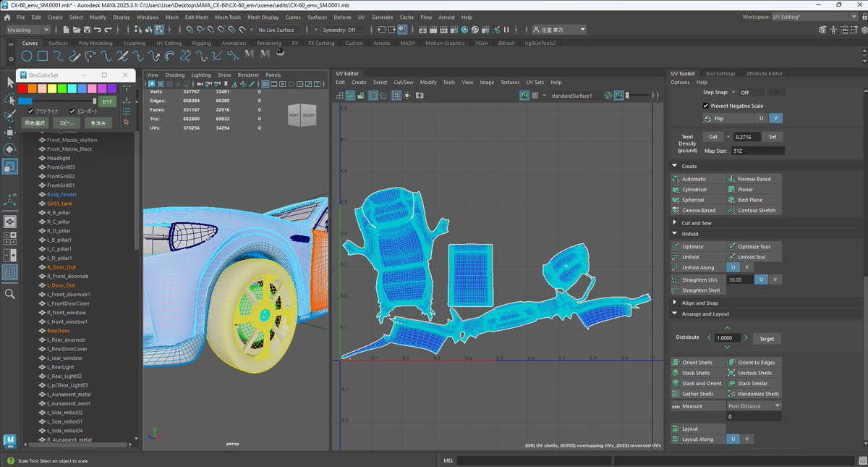
Task: Open the Modeling menu set dropdown
Action: click(28, 30)
